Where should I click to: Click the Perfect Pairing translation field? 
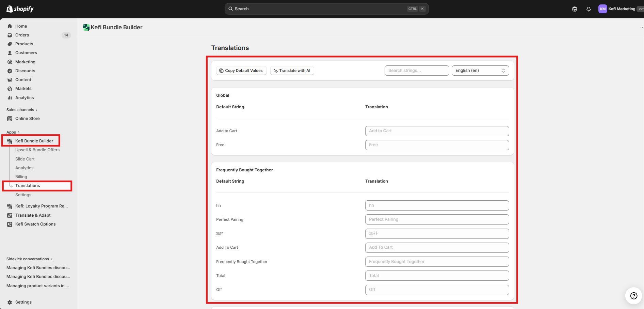click(x=437, y=219)
